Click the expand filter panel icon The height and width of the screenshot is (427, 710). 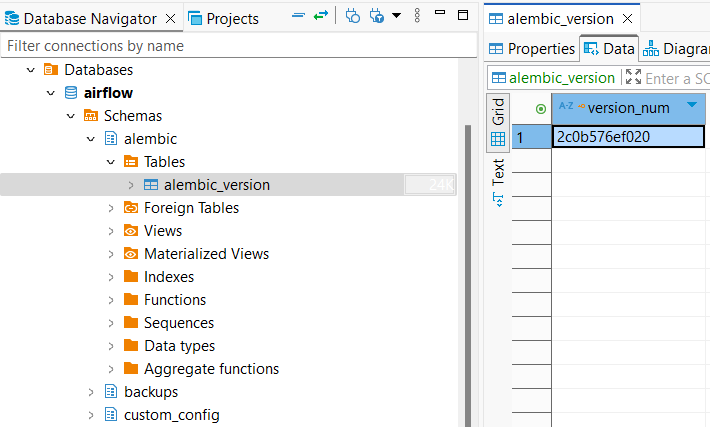click(x=632, y=77)
